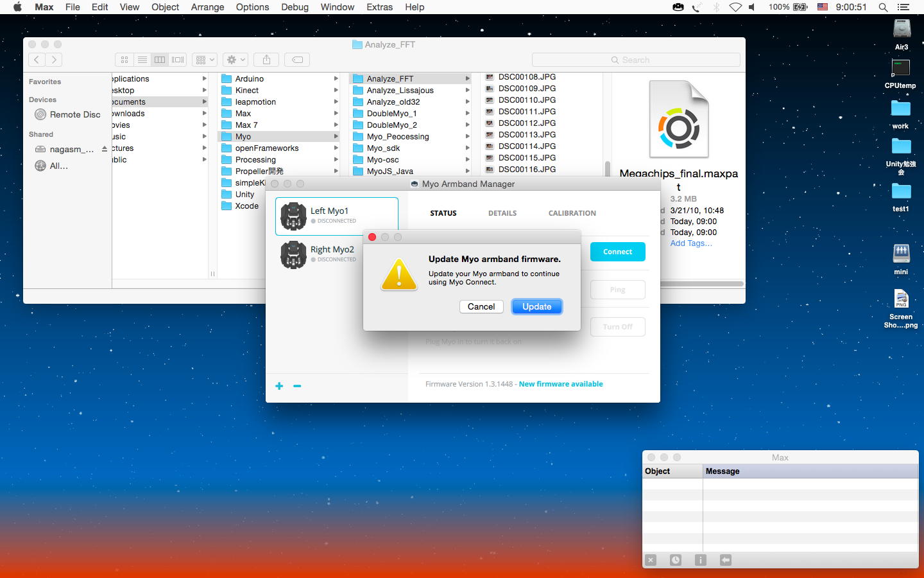Go forward in the Finder window
The image size is (924, 578).
(55, 60)
